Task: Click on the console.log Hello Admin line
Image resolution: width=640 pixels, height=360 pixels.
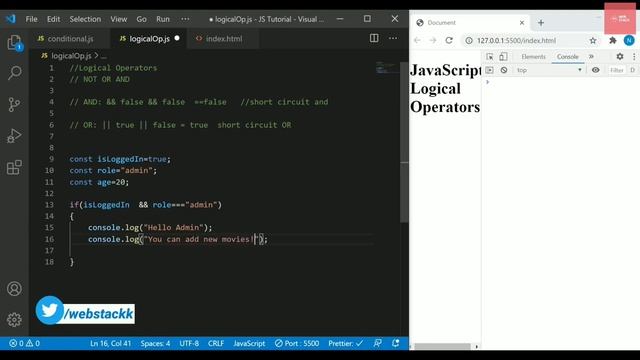Action: [x=150, y=227]
